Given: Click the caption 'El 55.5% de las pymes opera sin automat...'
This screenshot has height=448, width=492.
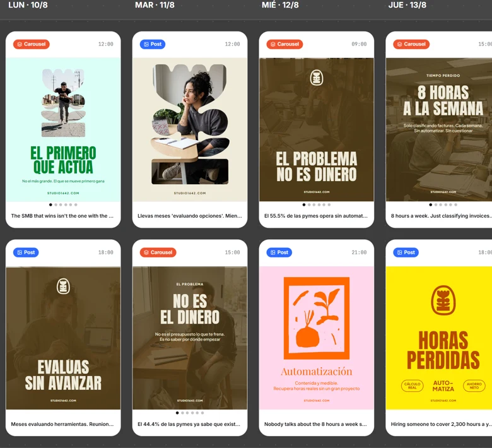Looking at the screenshot, I should click(315, 216).
